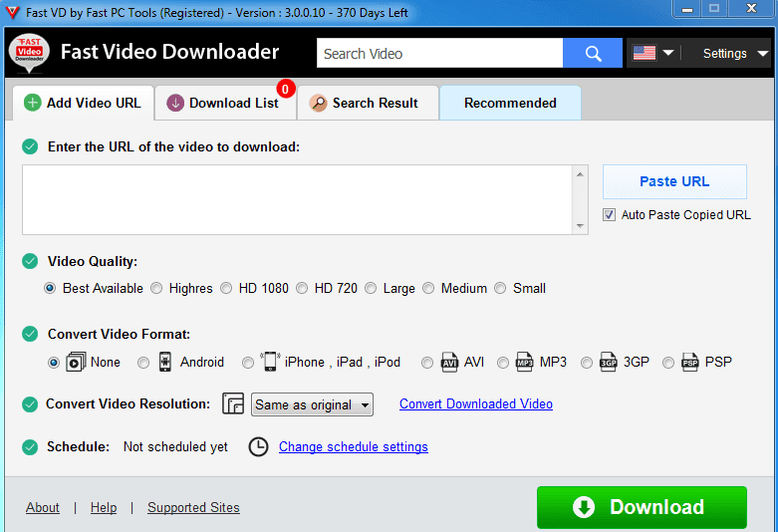
Task: Click the schedule clock icon
Action: click(x=258, y=446)
